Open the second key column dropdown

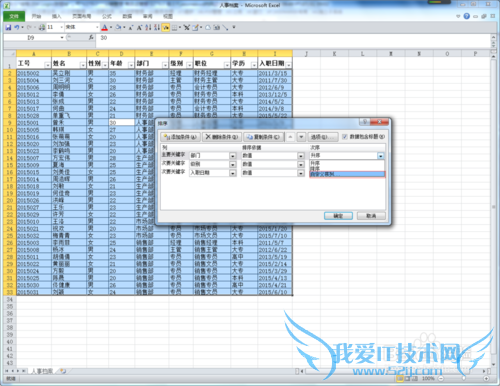coord(233,164)
